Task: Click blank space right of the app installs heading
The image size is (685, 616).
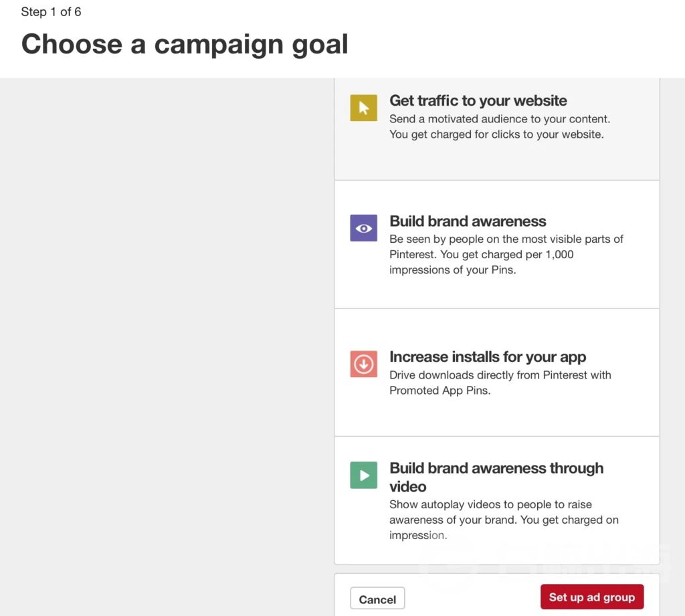Action: [x=622, y=356]
